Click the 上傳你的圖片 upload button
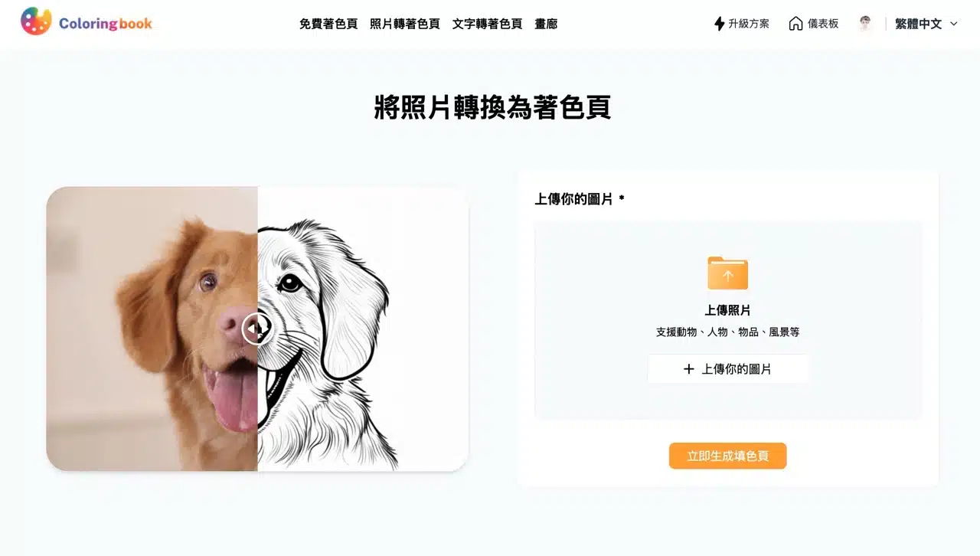Viewport: 980px width, 556px height. pos(728,369)
